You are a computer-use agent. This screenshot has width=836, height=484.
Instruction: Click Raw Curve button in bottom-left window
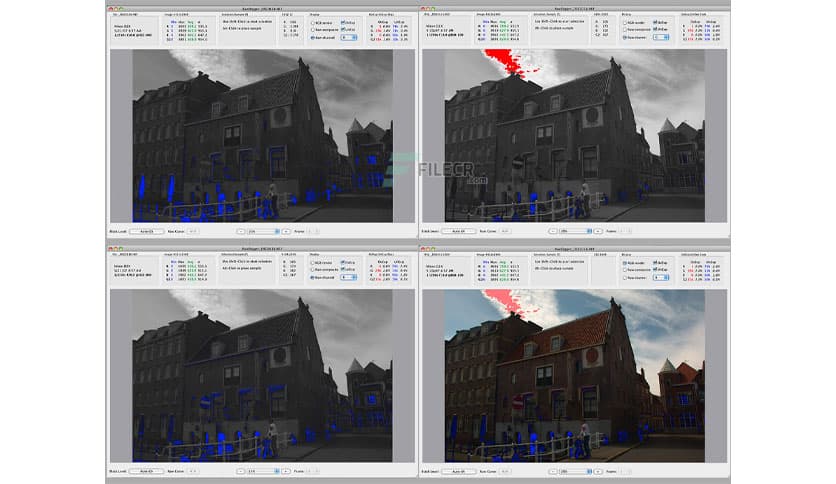[194, 470]
